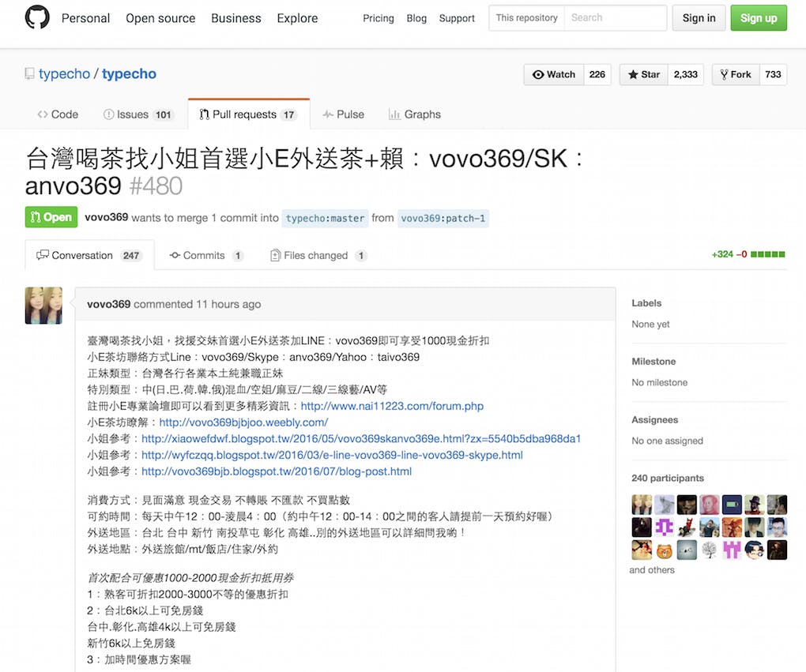Open the Pricing page

pyautogui.click(x=378, y=18)
